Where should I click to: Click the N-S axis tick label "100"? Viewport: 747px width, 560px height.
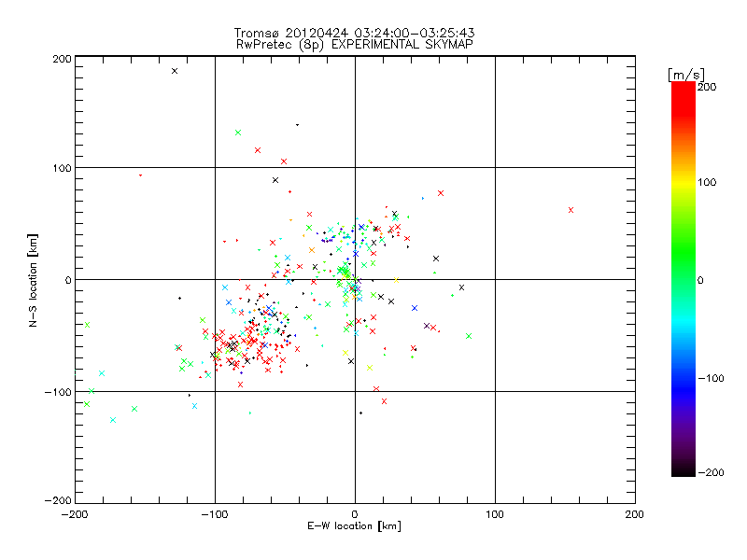[x=62, y=168]
